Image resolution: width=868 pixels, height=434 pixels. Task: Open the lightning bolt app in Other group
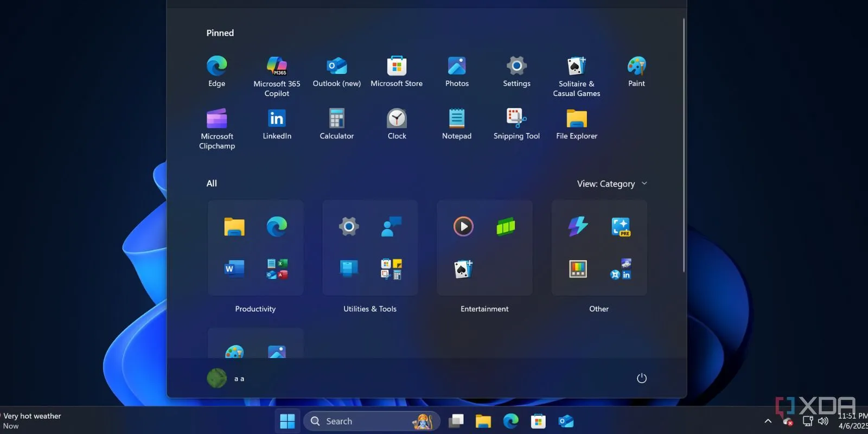point(578,226)
